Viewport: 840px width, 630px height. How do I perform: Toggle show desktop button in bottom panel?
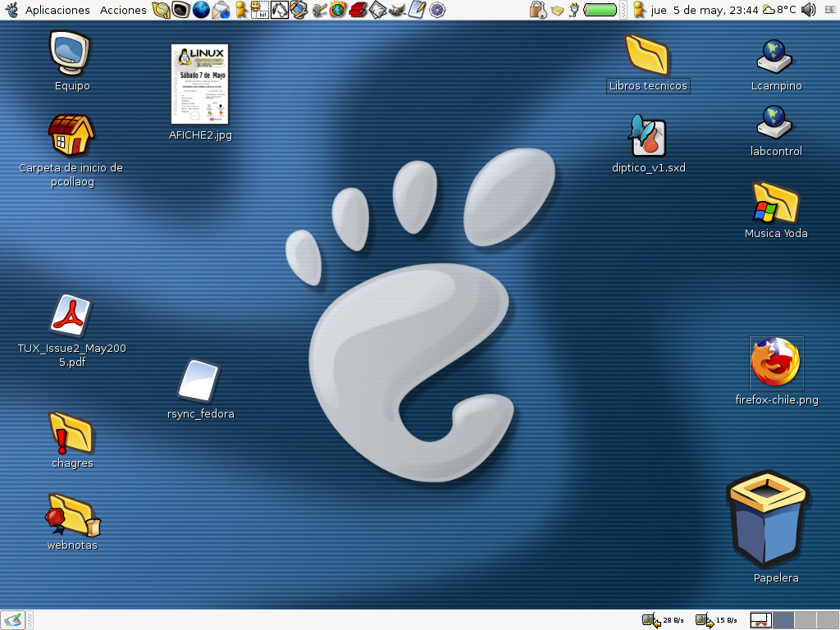11,620
